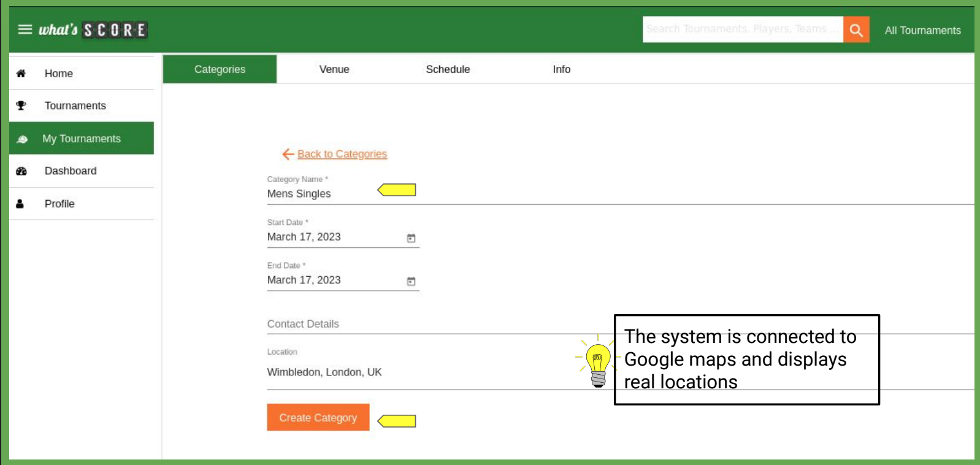Click the Category Name input field

point(319,194)
